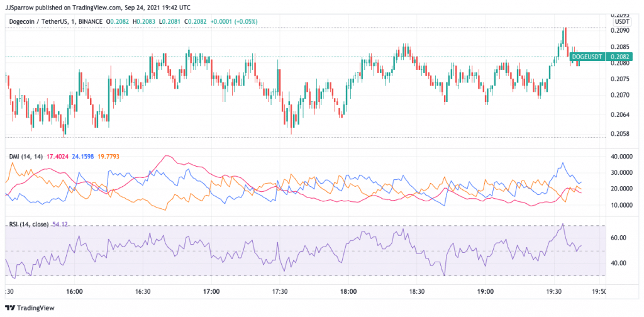Click the BINANCE exchange label
The height and width of the screenshot is (317, 644).
click(x=89, y=21)
